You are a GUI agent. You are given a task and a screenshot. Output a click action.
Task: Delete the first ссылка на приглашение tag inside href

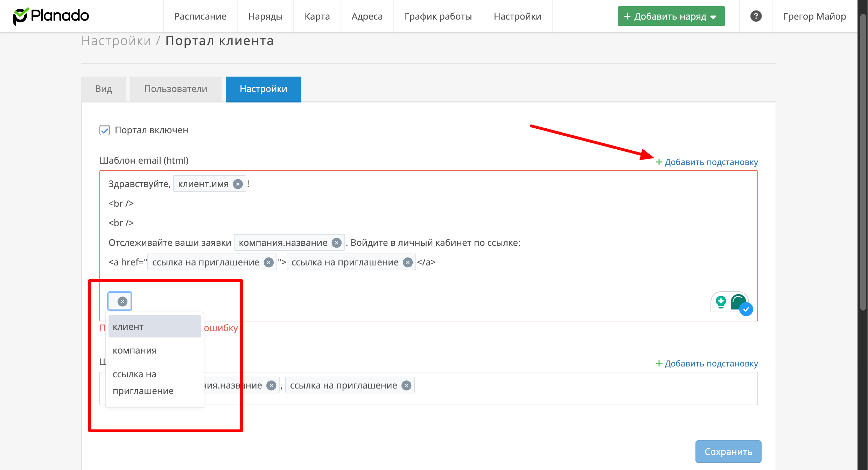[x=269, y=262]
